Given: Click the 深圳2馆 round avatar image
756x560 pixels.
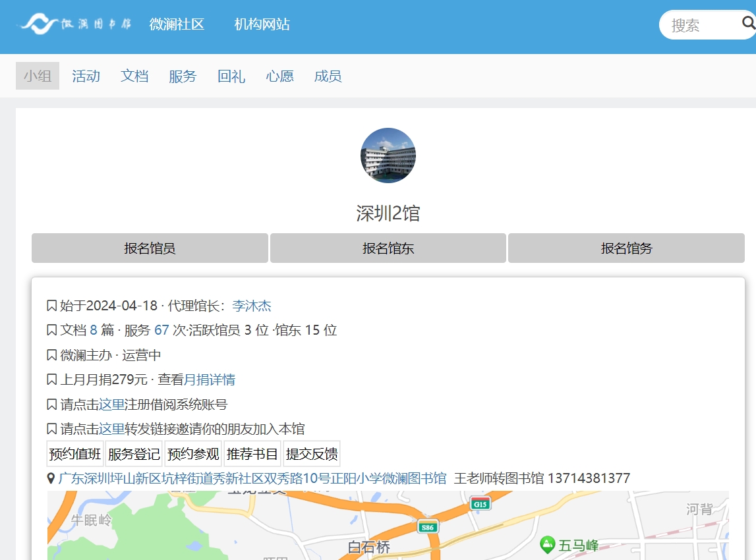Looking at the screenshot, I should 388,155.
